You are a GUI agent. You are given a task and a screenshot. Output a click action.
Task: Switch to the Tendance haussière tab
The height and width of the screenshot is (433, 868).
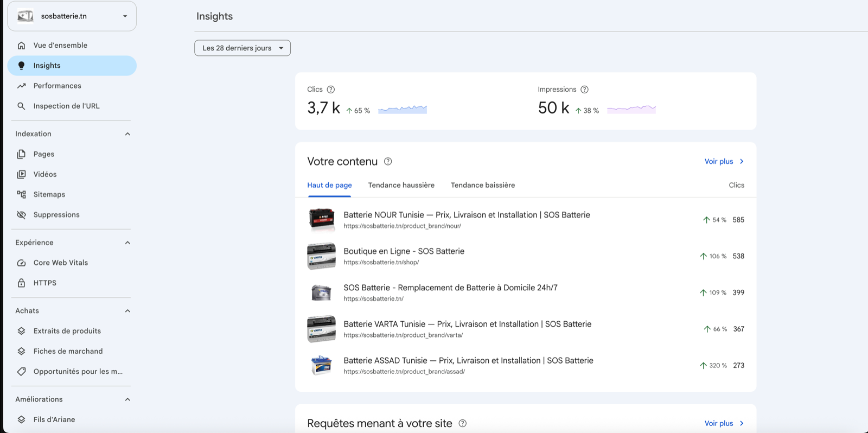pos(401,186)
